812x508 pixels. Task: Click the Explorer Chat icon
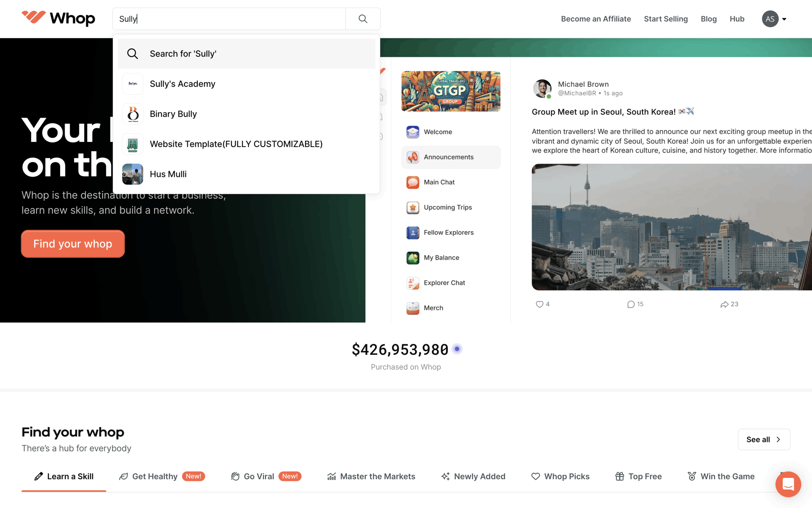pyautogui.click(x=413, y=283)
